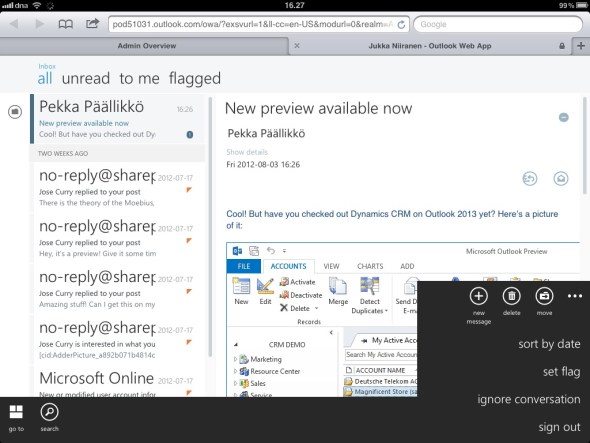Open message 'Hey, it's a preview!'

[117, 239]
